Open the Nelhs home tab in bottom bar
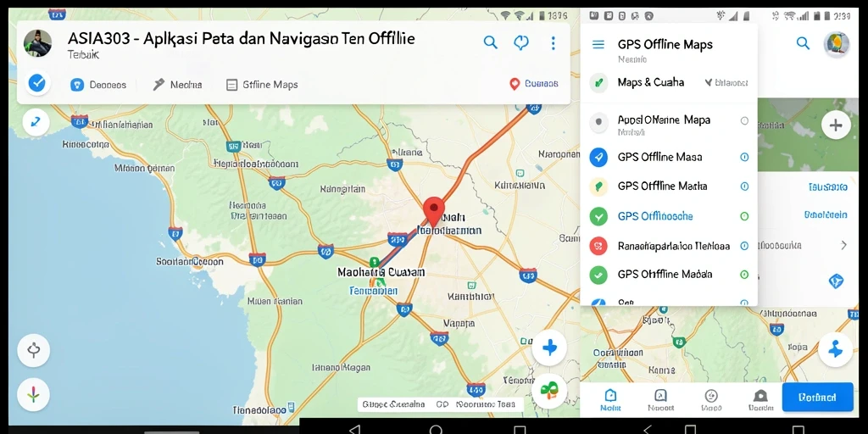Viewport: 868px width, 434px height. point(610,400)
